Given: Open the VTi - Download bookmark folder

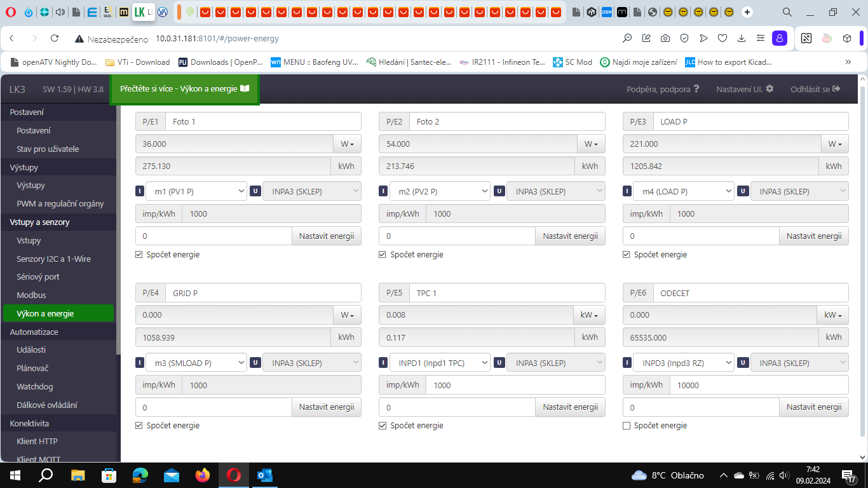Looking at the screenshot, I should 137,62.
